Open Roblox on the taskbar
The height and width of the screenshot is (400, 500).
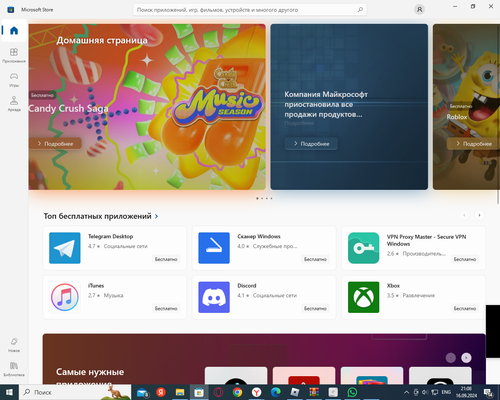tap(295, 392)
